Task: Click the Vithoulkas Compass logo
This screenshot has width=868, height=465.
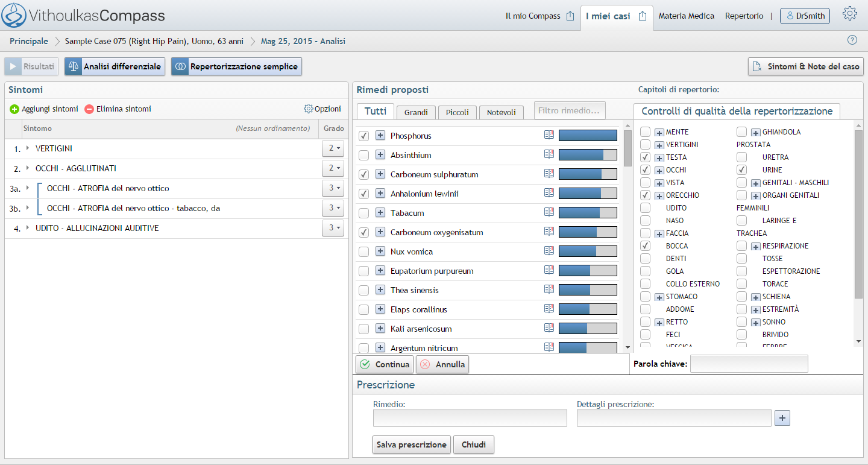Action: click(83, 15)
